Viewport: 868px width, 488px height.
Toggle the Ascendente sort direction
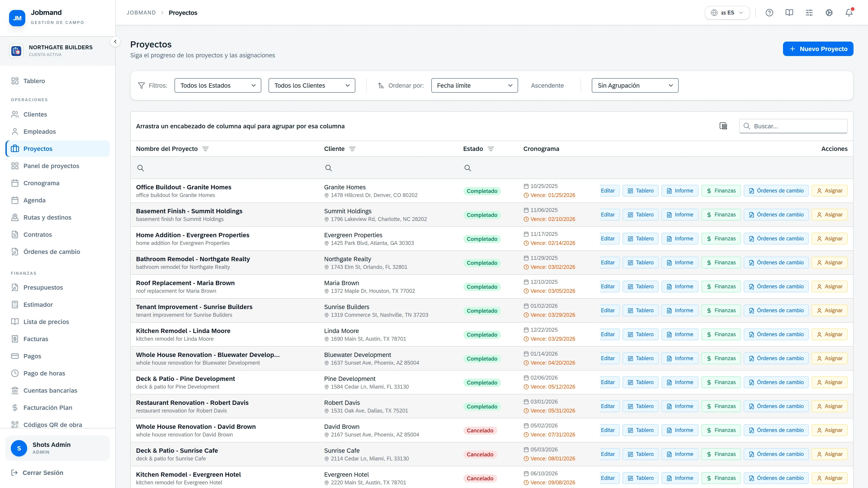547,86
